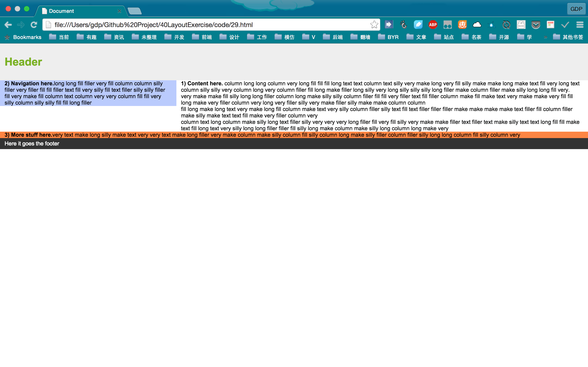588x367 pixels.
Task: Click the GDP profile button
Action: point(576,9)
